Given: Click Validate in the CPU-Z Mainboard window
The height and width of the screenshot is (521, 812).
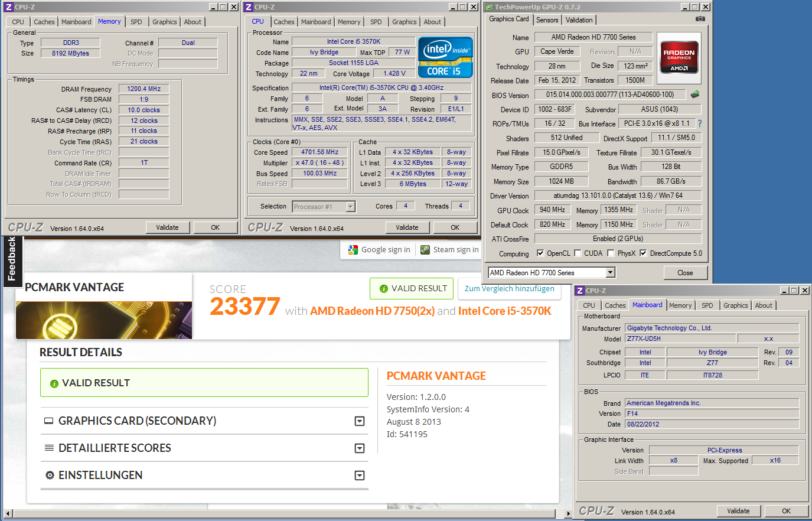Looking at the screenshot, I should 739,511.
